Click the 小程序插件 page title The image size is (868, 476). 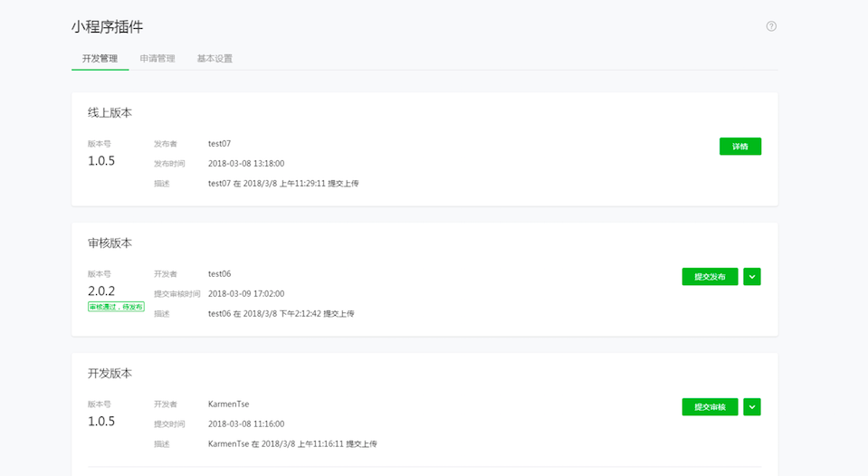coord(107,27)
